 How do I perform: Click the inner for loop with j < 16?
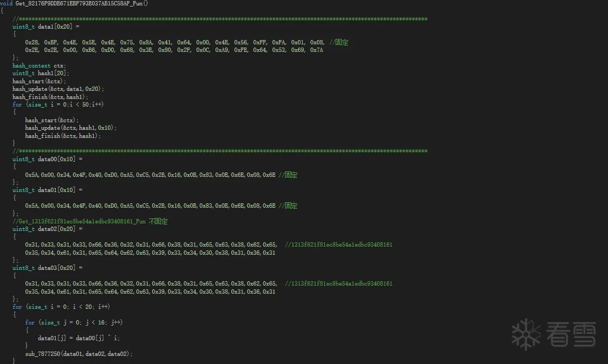coord(74,322)
